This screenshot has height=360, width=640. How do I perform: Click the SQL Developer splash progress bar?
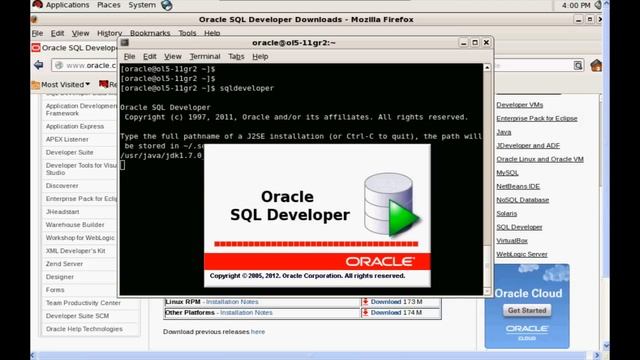tap(316, 244)
